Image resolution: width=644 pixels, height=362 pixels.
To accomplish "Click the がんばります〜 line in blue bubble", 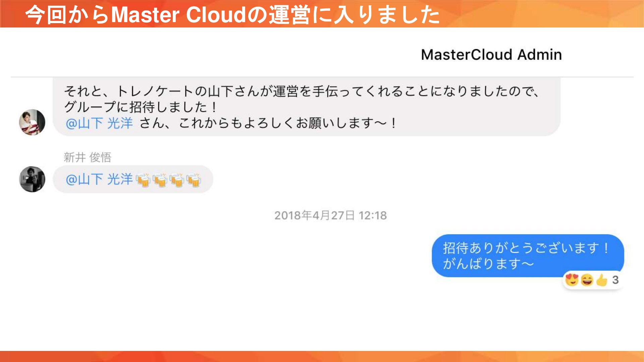I will tap(488, 264).
